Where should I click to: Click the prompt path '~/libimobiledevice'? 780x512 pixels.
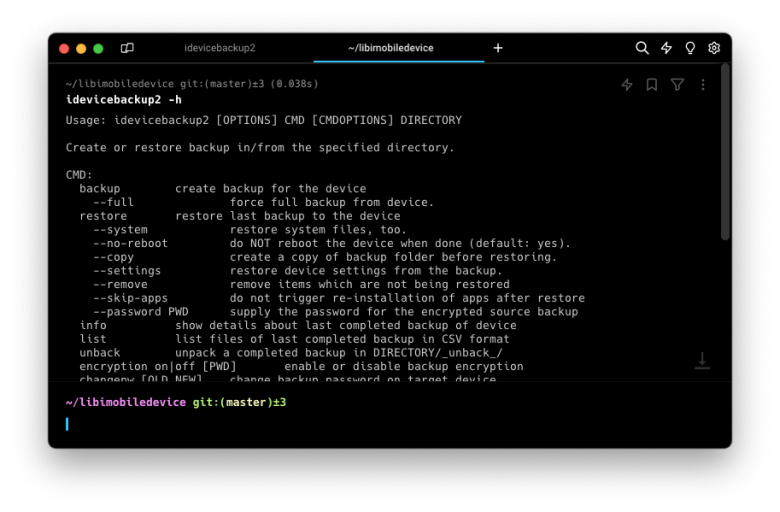click(x=125, y=402)
